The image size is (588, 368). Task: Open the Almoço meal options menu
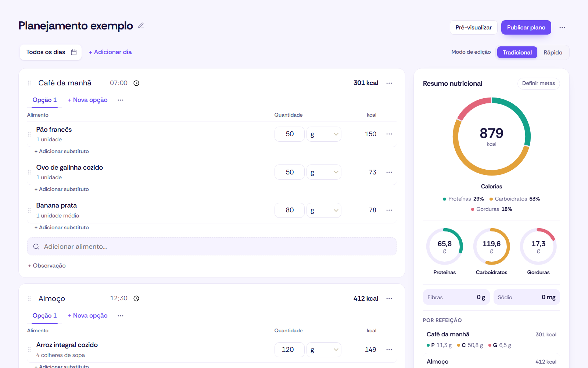click(x=389, y=298)
